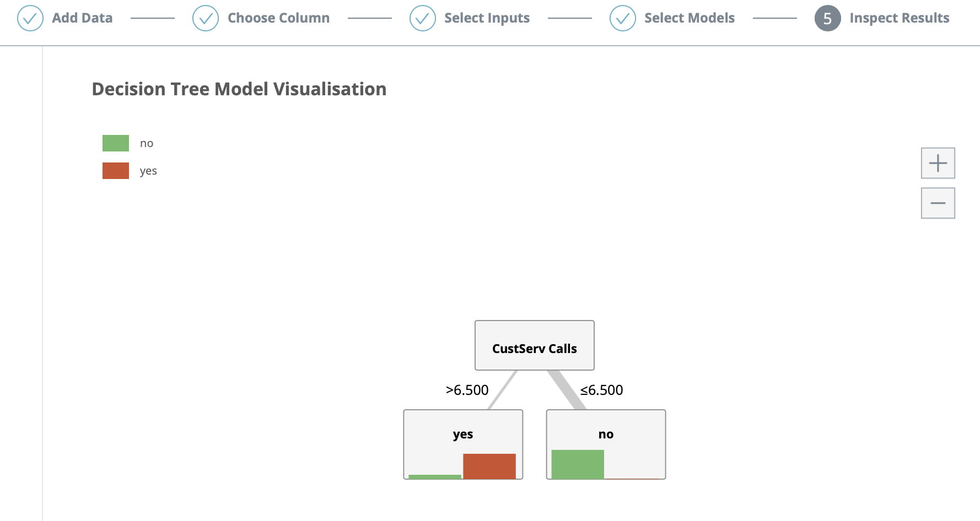Click the Add Data checkmark icon
Screen dimensions: 980x521
click(x=30, y=18)
